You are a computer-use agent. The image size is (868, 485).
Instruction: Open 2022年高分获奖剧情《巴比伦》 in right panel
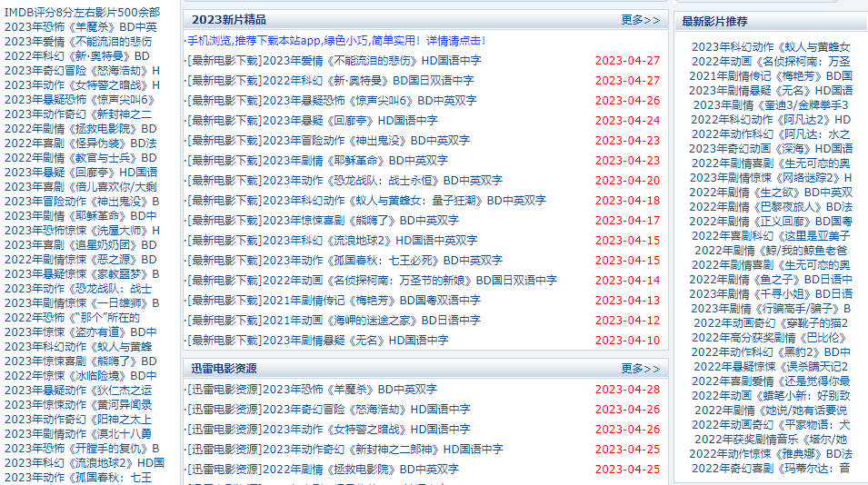point(771,337)
